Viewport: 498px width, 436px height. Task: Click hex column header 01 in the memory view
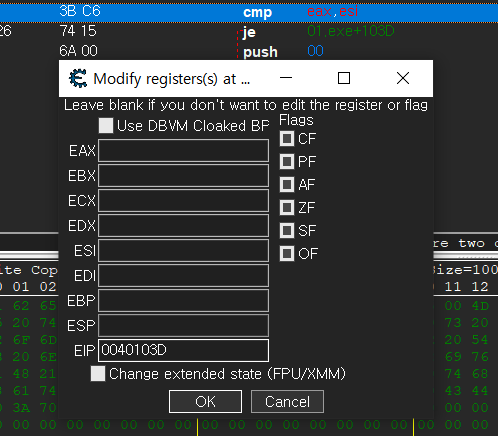pos(21,287)
